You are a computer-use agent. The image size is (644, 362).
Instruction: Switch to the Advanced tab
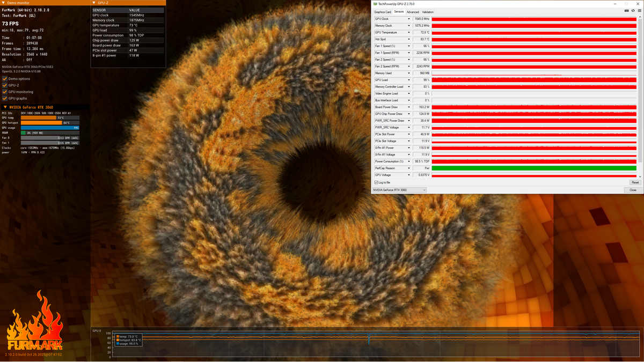click(413, 12)
